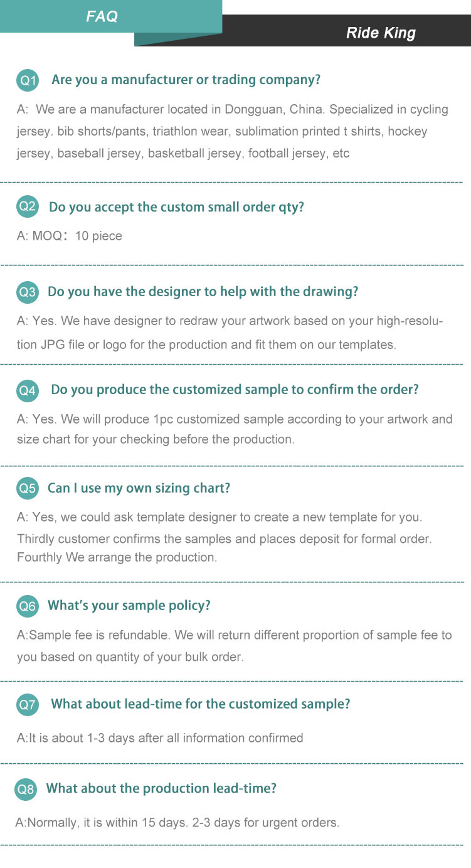Open 'What's your sample policy?' question
Viewport: 471px width, 868px height.
[x=129, y=605]
